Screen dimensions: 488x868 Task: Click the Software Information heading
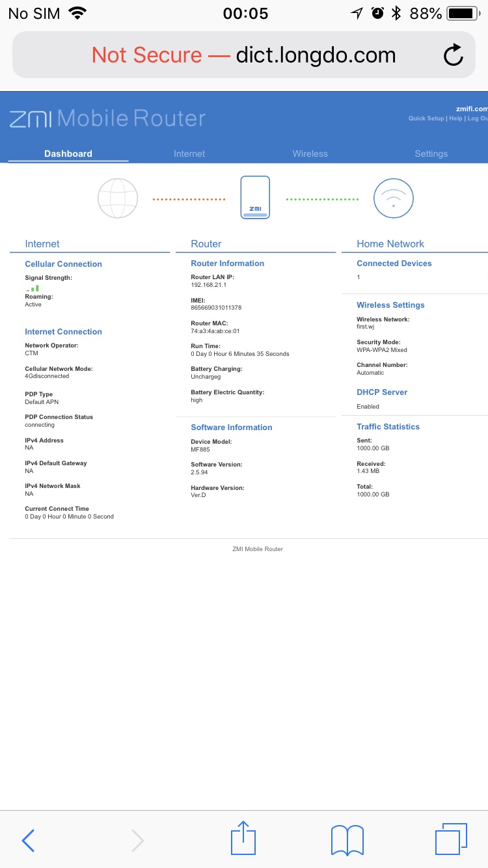(x=231, y=427)
